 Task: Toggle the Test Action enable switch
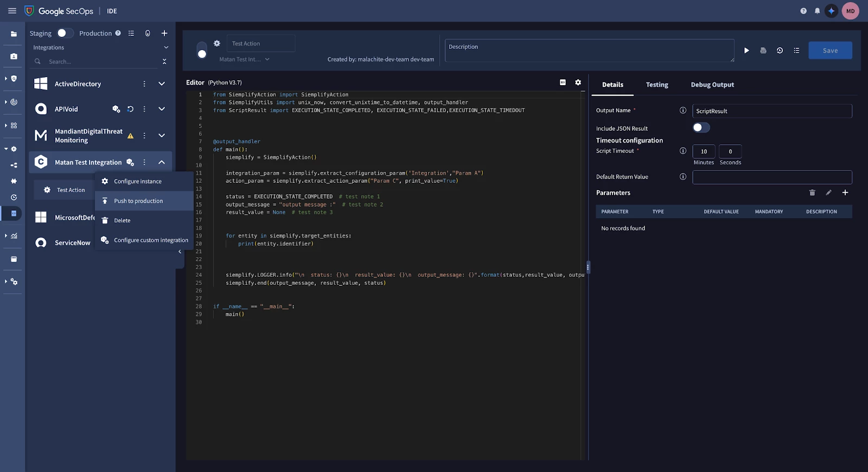click(x=202, y=50)
